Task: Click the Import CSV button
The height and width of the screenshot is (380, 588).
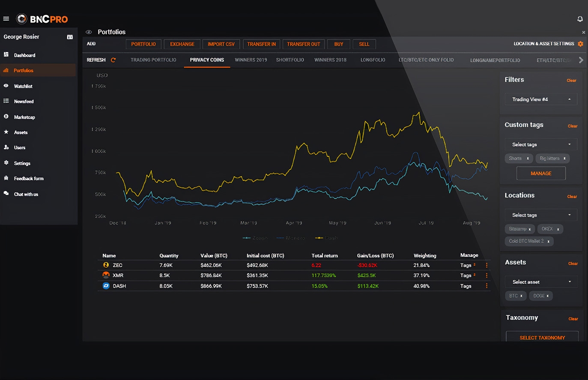Action: pos(221,44)
